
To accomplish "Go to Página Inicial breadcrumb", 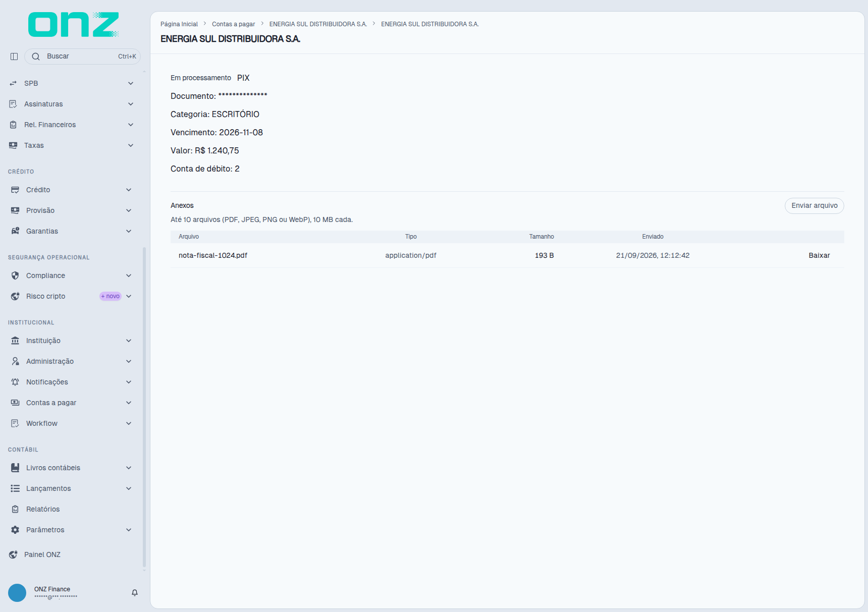I will click(x=179, y=24).
